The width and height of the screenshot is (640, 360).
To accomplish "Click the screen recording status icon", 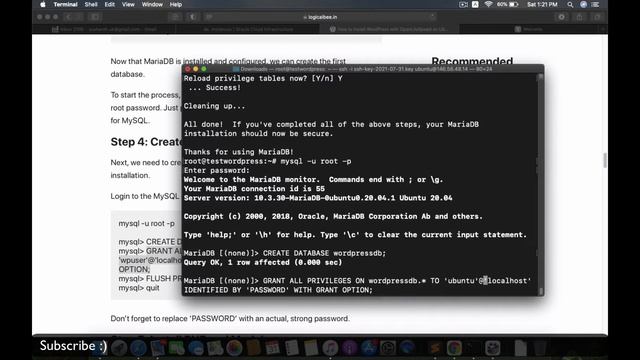I will [x=463, y=4].
